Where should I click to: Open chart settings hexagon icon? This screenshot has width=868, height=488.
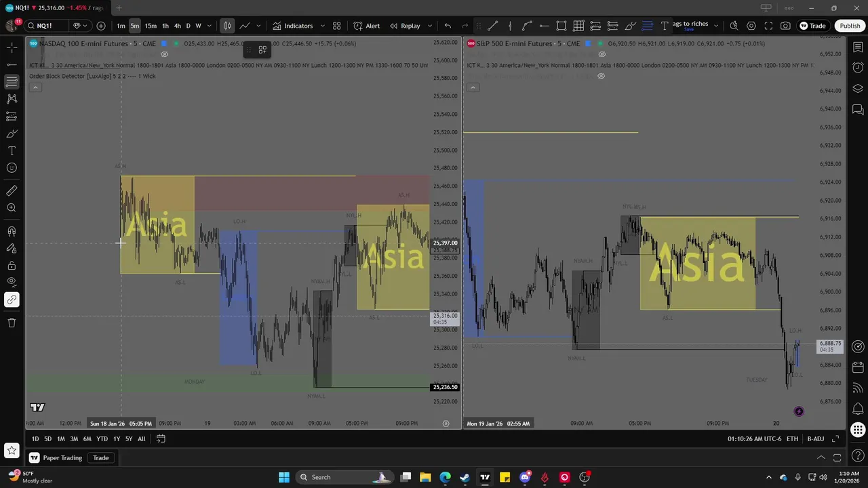coord(751,26)
